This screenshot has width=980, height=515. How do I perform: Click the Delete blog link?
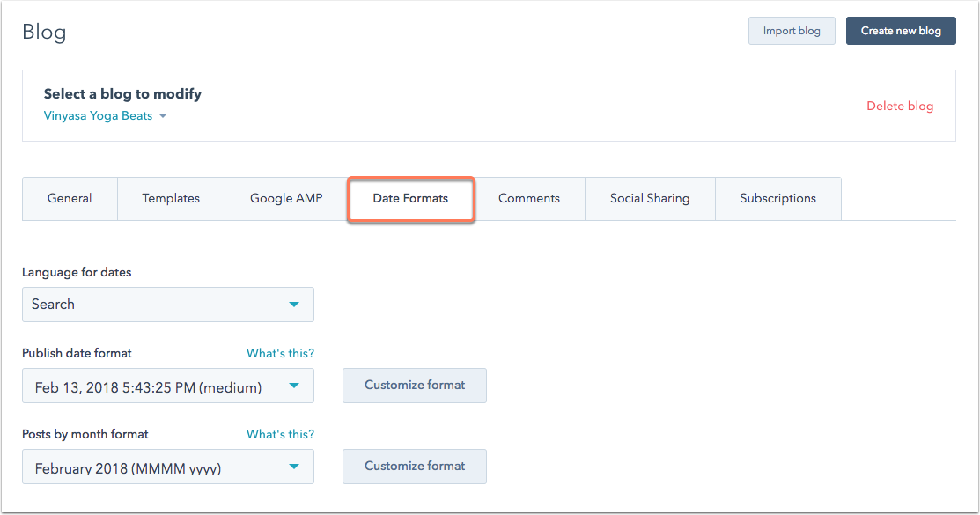pos(900,106)
